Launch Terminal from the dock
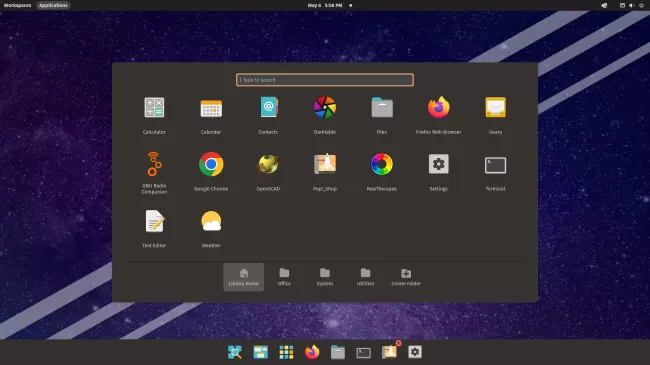Image resolution: width=650 pixels, height=365 pixels. coord(364,352)
